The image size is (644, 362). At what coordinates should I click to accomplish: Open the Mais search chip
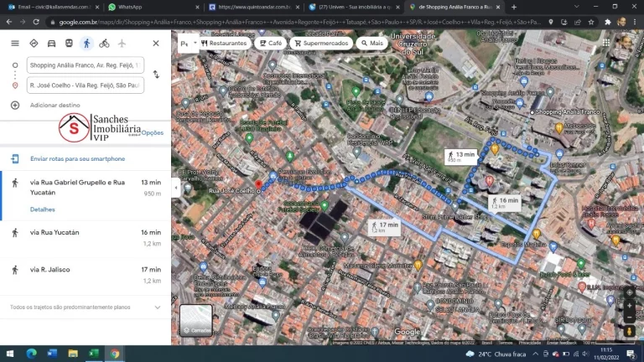click(372, 43)
